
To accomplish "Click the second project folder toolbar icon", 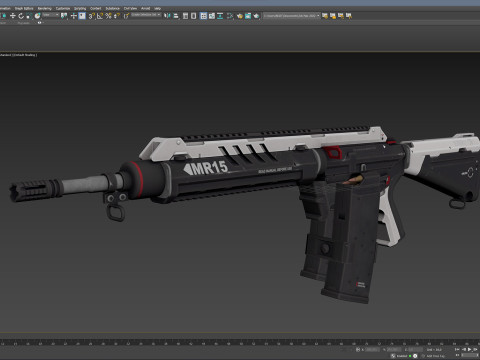I will 333,16.
